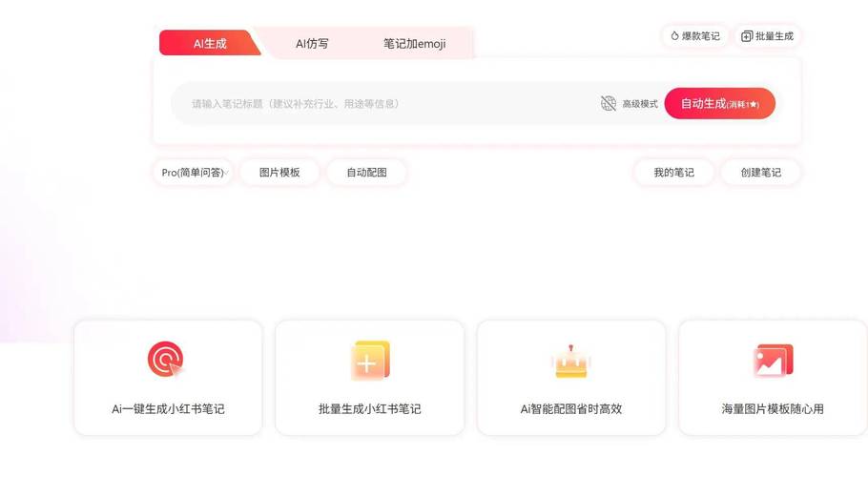This screenshot has width=868, height=477.
Task: Switch to the AI生成 tab
Action: point(210,43)
